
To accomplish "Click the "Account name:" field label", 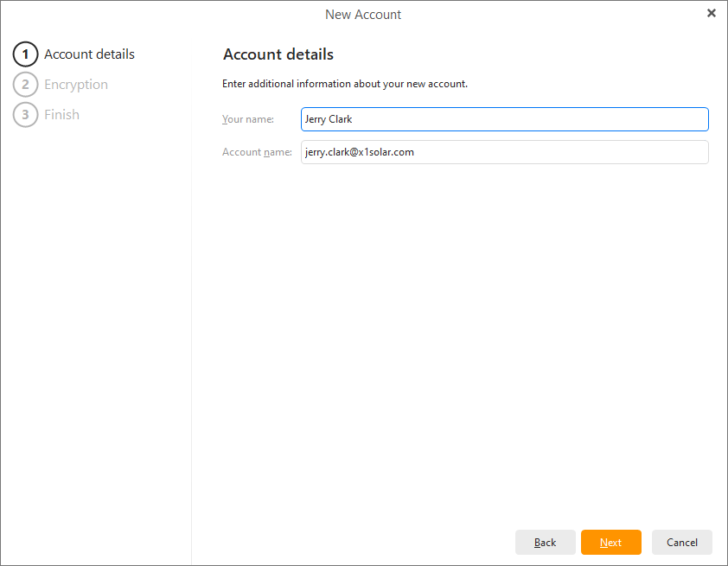I will coord(257,152).
